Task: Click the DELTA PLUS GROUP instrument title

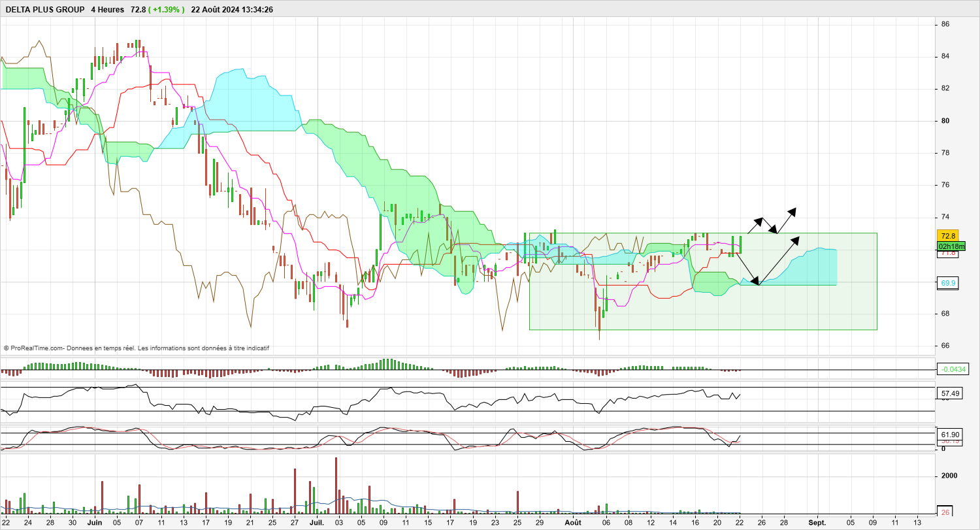Action: pos(44,10)
